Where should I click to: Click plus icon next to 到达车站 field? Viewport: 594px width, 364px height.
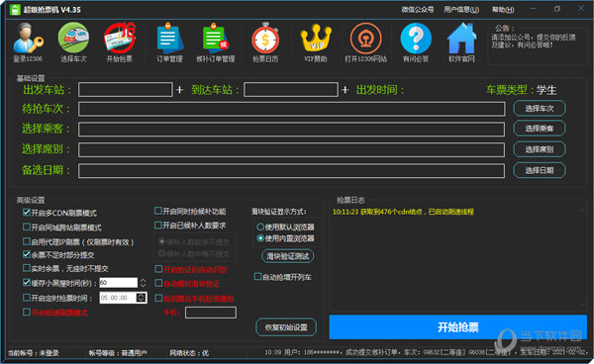(x=345, y=90)
